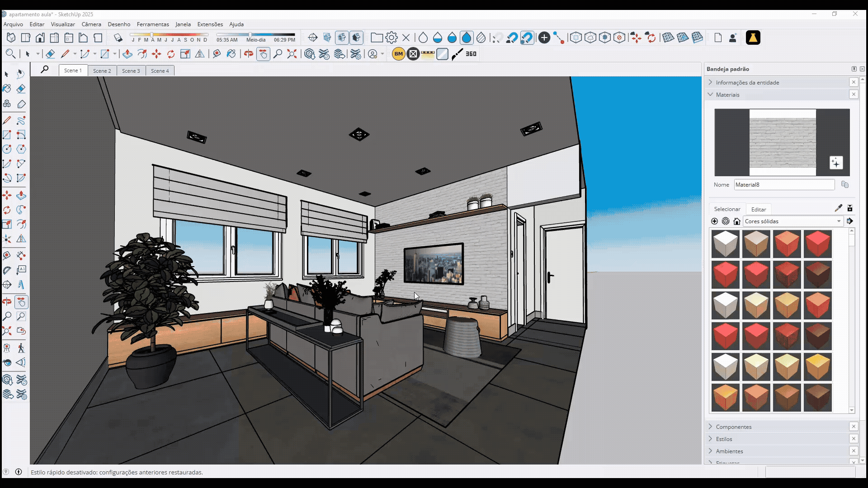Open the Ferramentas menu

tap(153, 24)
